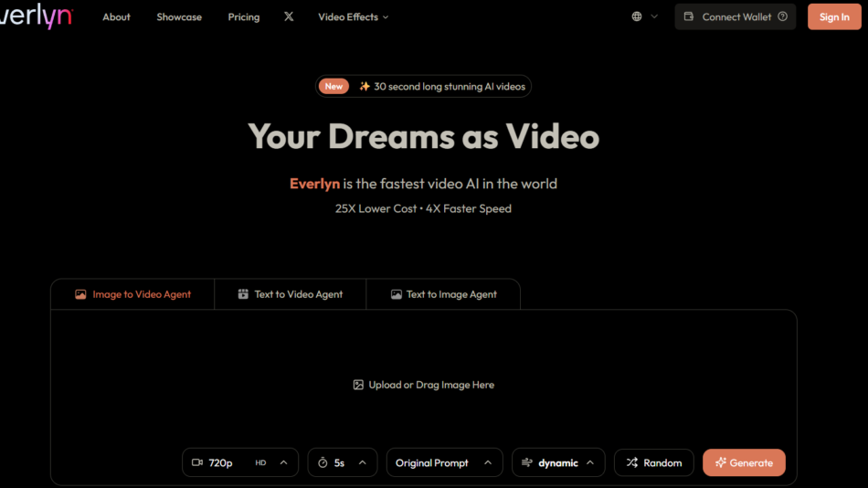Click the shuffle icon in the Random button
The image size is (868, 488).
[632, 462]
